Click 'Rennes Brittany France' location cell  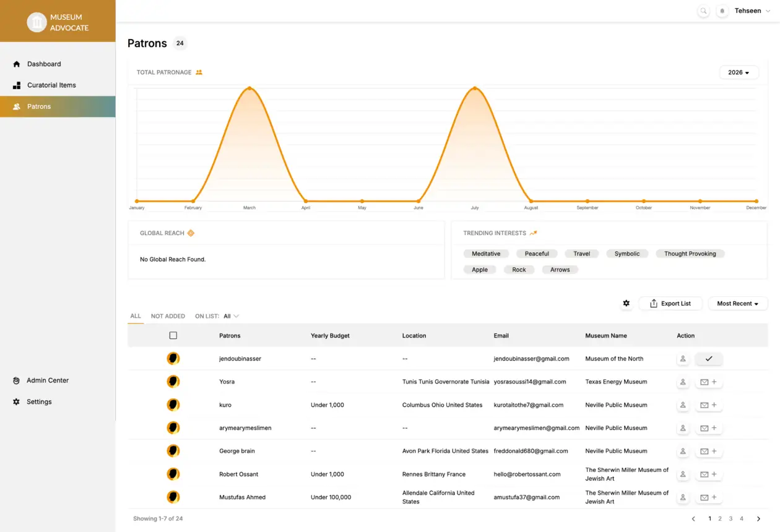tap(434, 474)
